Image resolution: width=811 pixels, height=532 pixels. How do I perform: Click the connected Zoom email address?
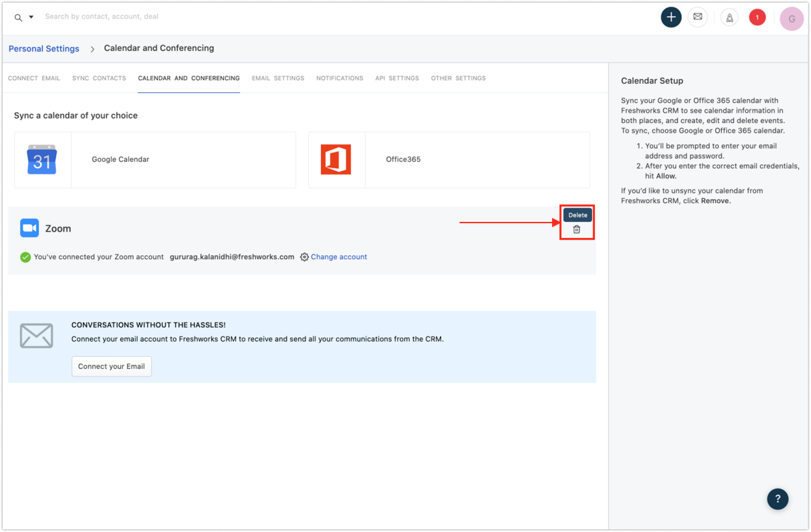[x=232, y=257]
